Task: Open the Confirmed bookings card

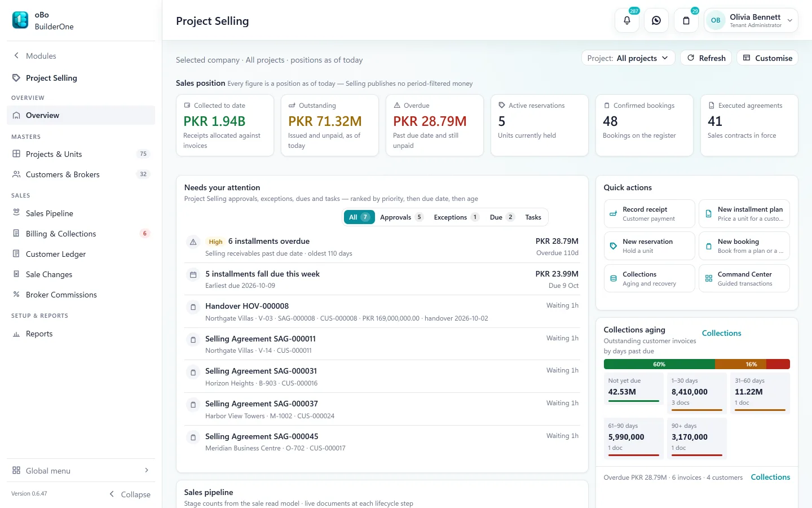Action: click(645, 125)
